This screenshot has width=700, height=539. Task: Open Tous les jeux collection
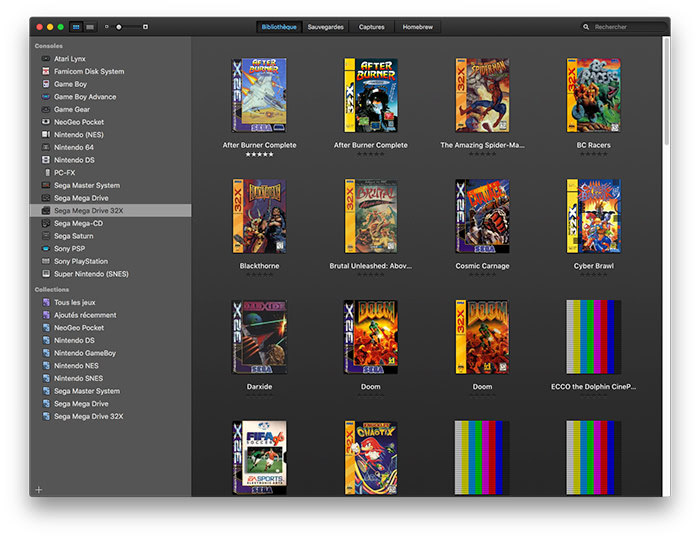75,302
